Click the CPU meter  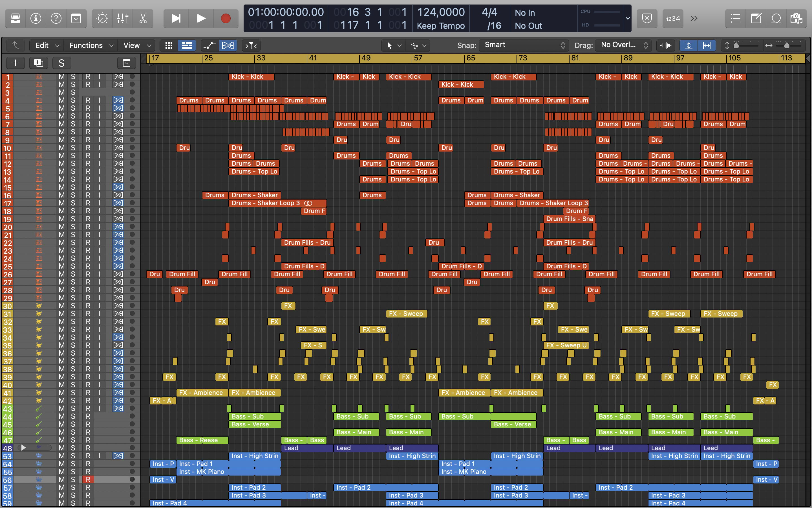tap(600, 12)
